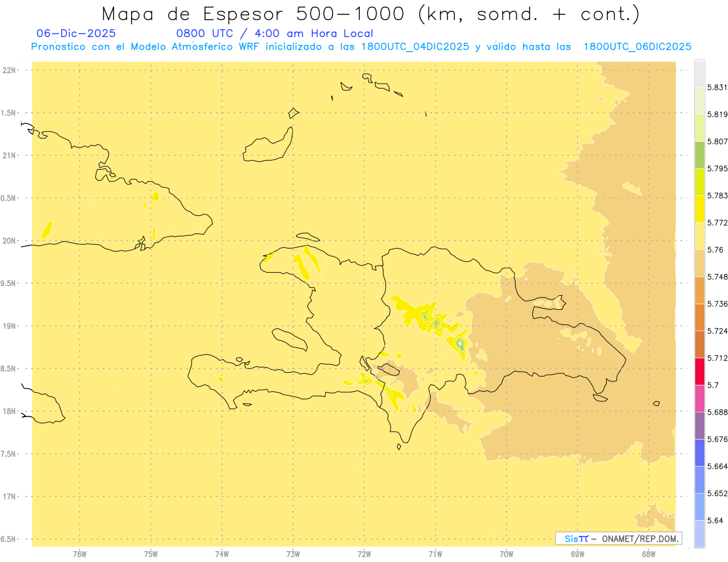
Task: Select the legend value 5.807
Action: [x=717, y=141]
